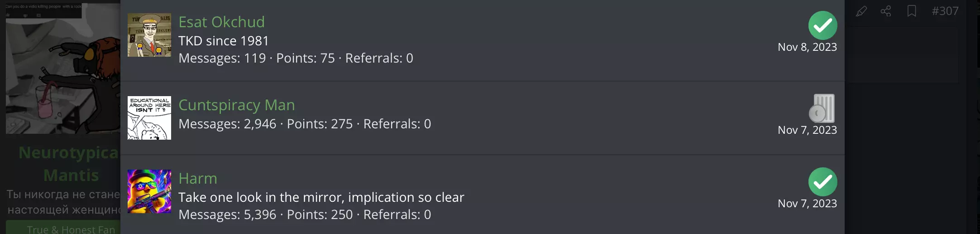This screenshot has width=980, height=234.
Task: Bookmark post #307
Action: pyautogui.click(x=912, y=11)
